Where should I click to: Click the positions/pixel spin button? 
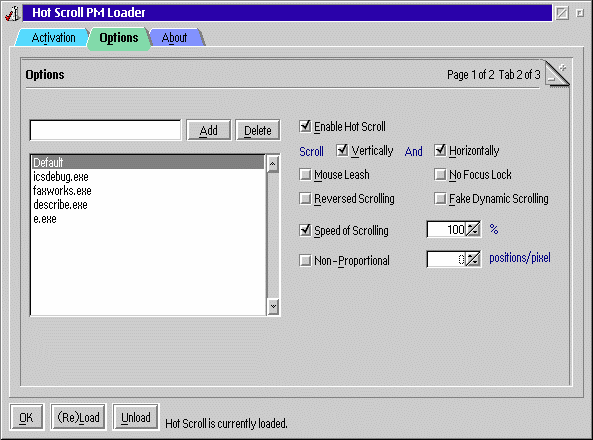(473, 259)
